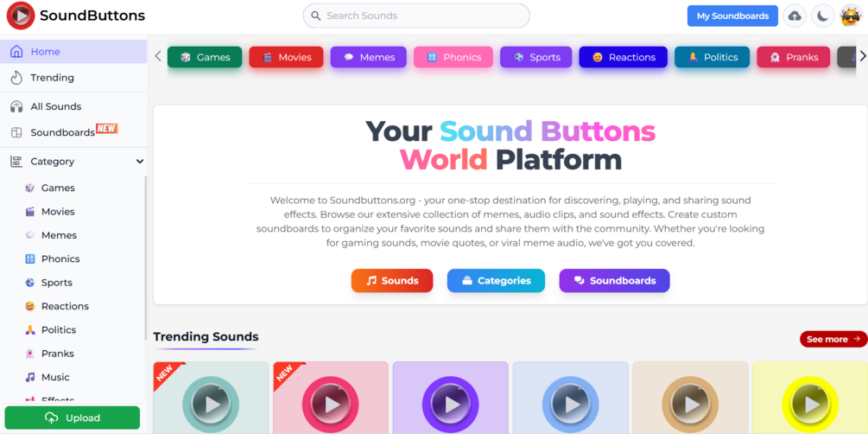Screen dimensions: 868x434
Task: Click the SoundButtons site title text
Action: click(92, 16)
